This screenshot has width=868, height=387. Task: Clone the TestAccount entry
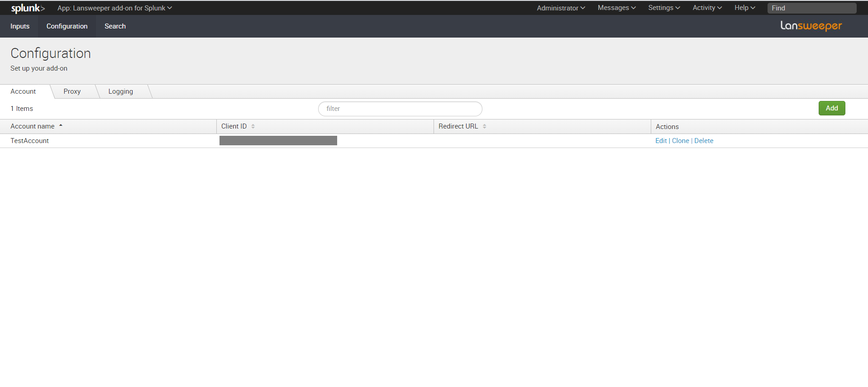[680, 141]
